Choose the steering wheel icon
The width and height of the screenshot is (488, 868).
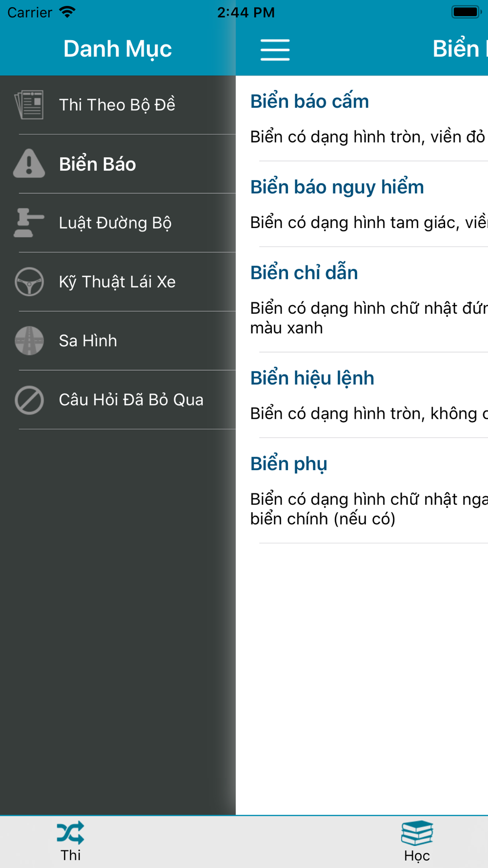coord(29,282)
